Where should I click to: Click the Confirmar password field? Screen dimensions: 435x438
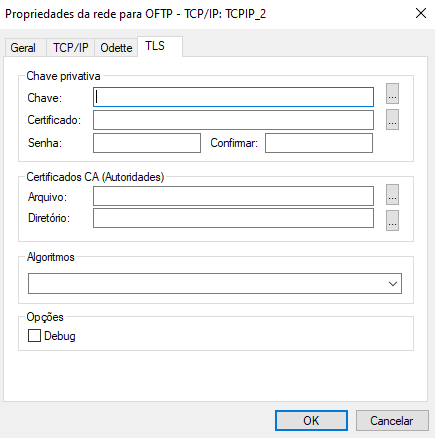[319, 143]
